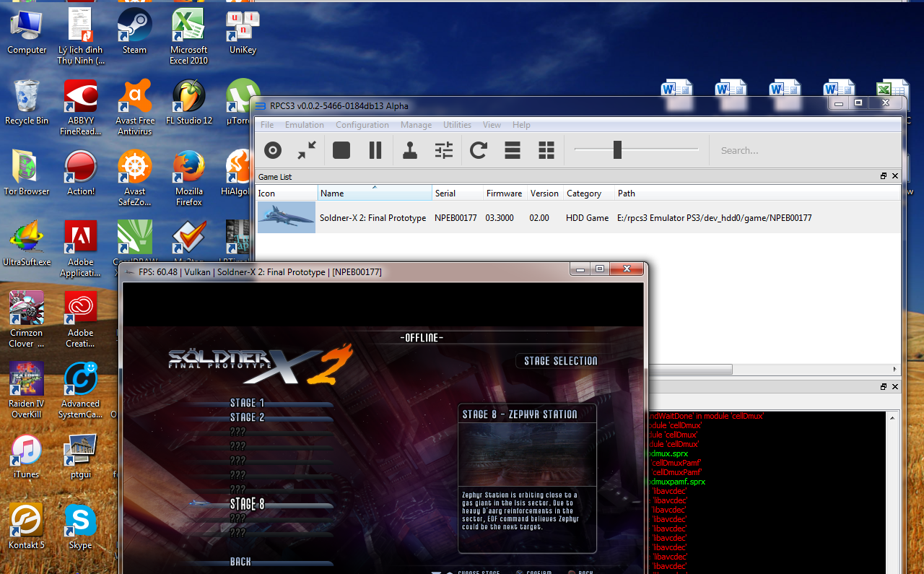The image size is (924, 574).
Task: Open the FL Studio 12 shortcut
Action: click(188, 103)
